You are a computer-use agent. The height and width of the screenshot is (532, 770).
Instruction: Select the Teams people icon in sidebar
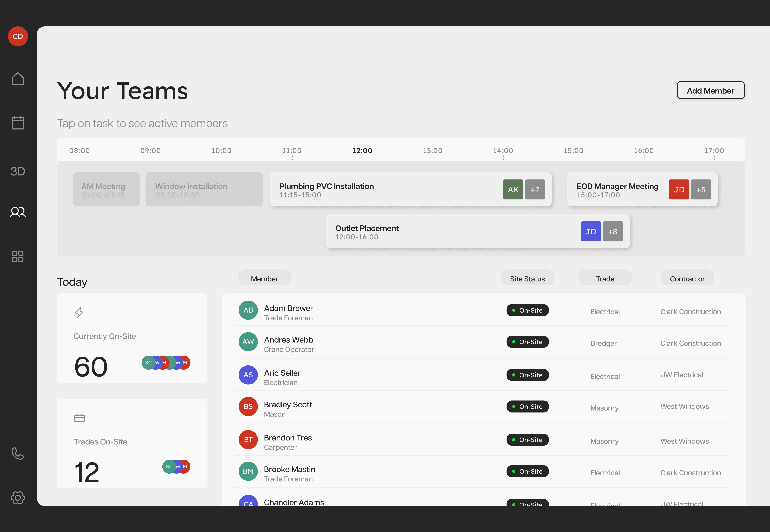click(x=18, y=212)
